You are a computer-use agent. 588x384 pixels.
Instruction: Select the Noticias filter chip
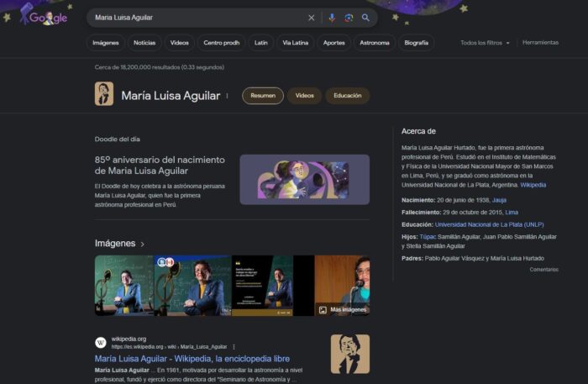[144, 43]
